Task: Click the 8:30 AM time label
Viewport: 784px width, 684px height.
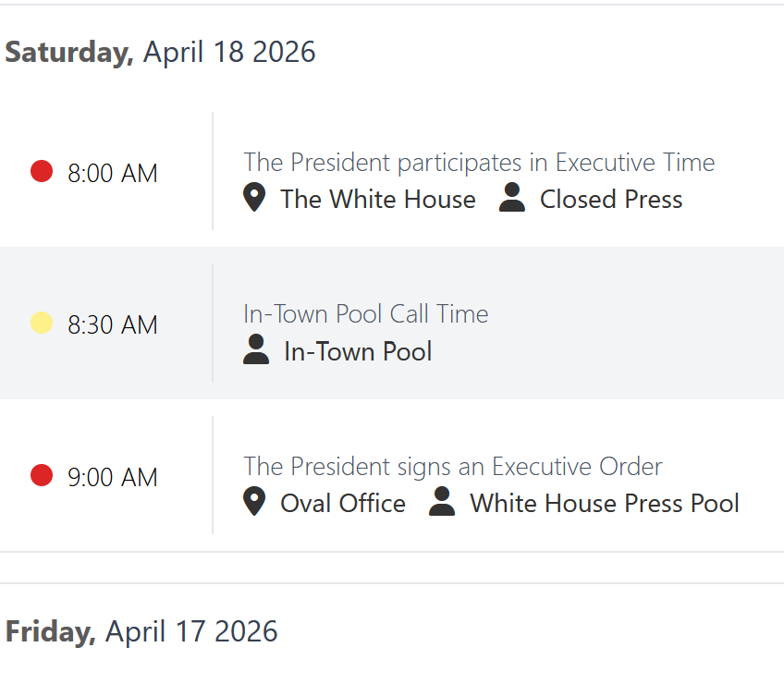Action: (113, 324)
